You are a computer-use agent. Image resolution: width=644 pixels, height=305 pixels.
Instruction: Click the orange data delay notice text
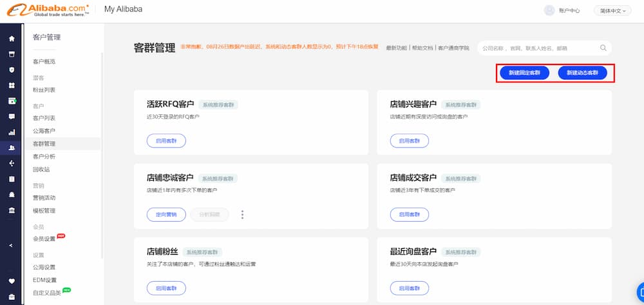279,47
